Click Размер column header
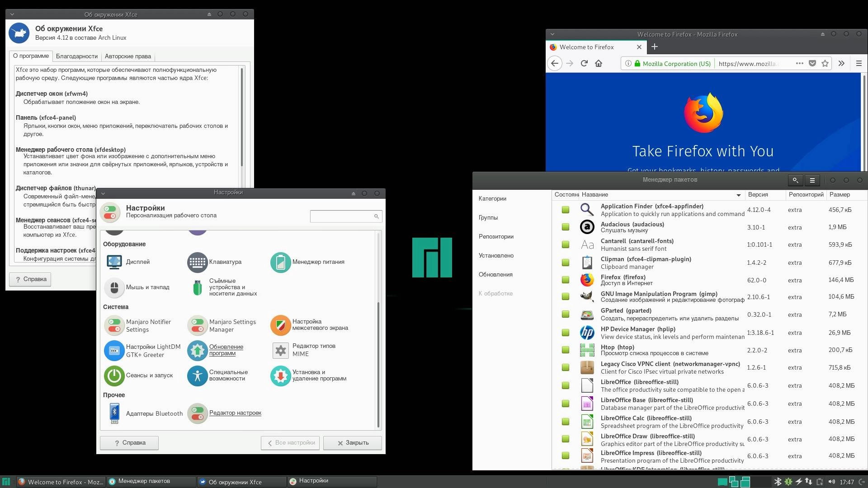 point(846,195)
